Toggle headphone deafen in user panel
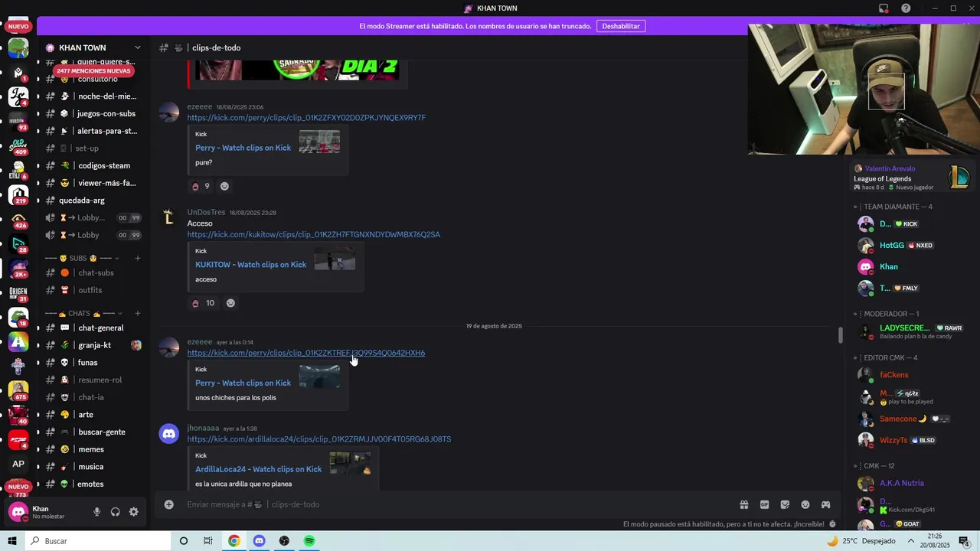The width and height of the screenshot is (980, 551). pos(115,512)
